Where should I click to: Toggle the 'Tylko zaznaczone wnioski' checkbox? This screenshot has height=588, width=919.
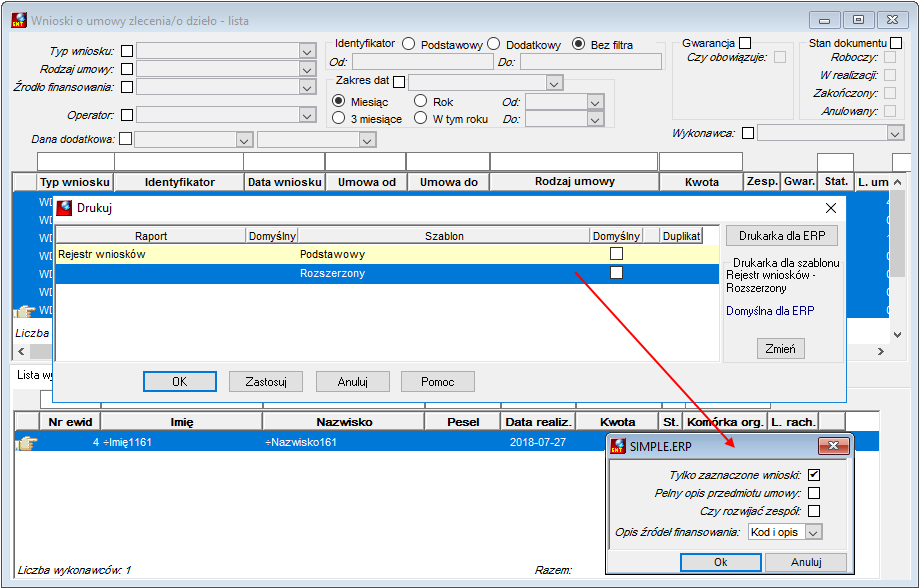pyautogui.click(x=814, y=475)
